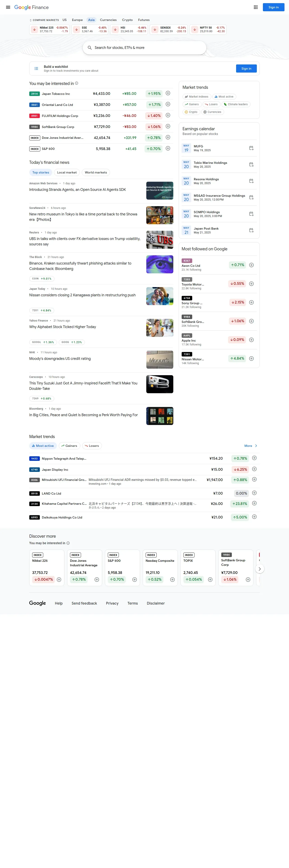Add Nippon Telegraph And Telephone to watchlist
The height and width of the screenshot is (868, 289).
click(x=254, y=458)
